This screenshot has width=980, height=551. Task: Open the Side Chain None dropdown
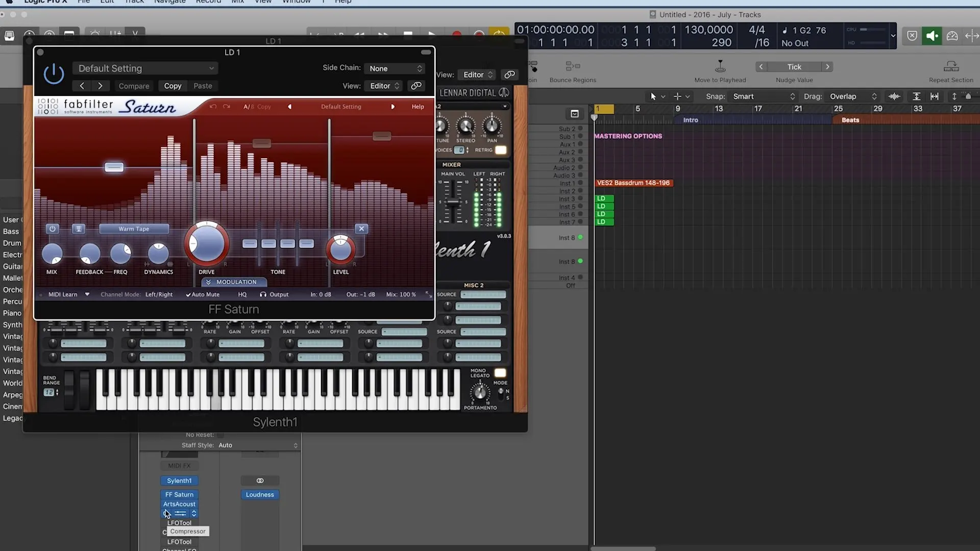click(396, 68)
